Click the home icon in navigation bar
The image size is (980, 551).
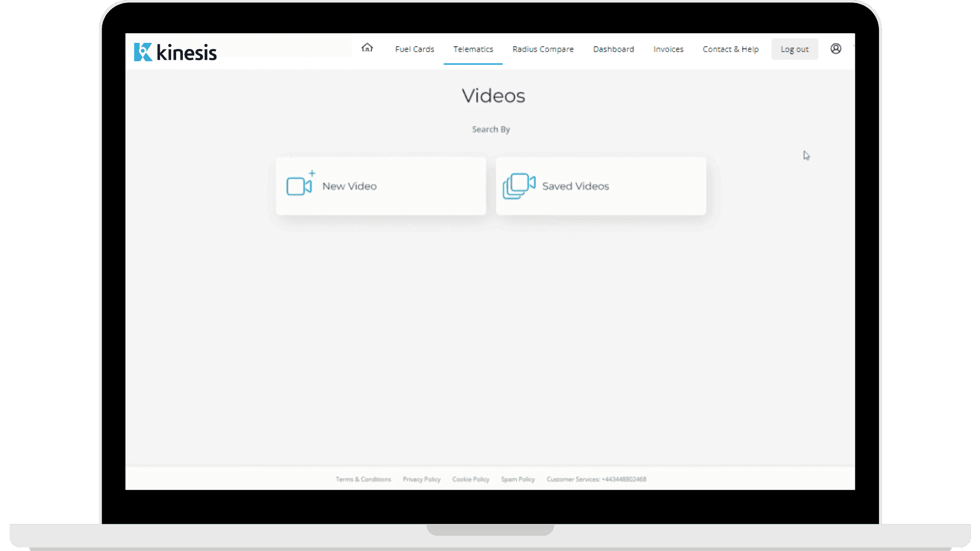(367, 48)
